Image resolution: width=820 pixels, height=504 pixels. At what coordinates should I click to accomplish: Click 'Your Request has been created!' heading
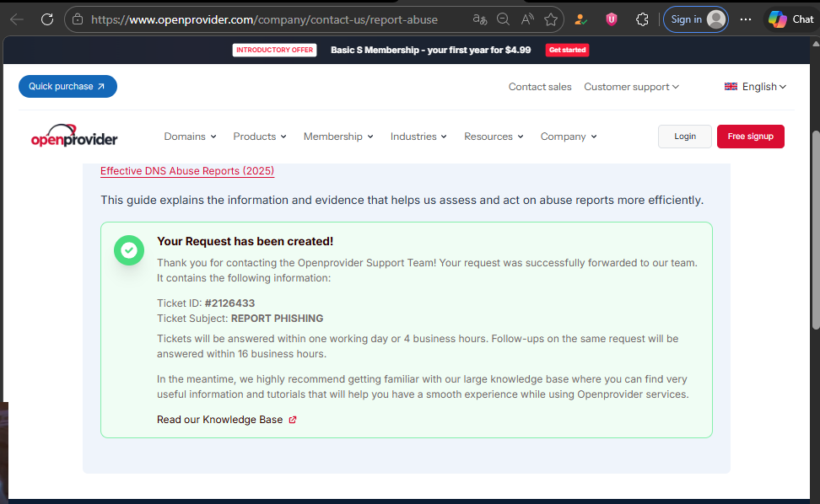pyautogui.click(x=245, y=241)
